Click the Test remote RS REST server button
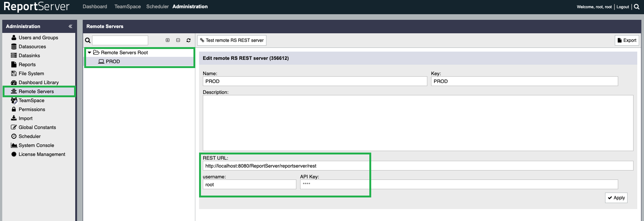 point(232,40)
